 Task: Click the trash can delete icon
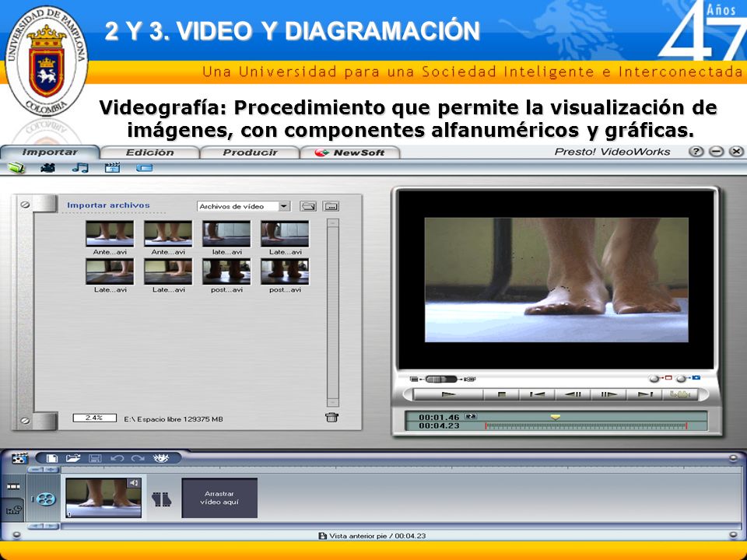click(x=331, y=418)
